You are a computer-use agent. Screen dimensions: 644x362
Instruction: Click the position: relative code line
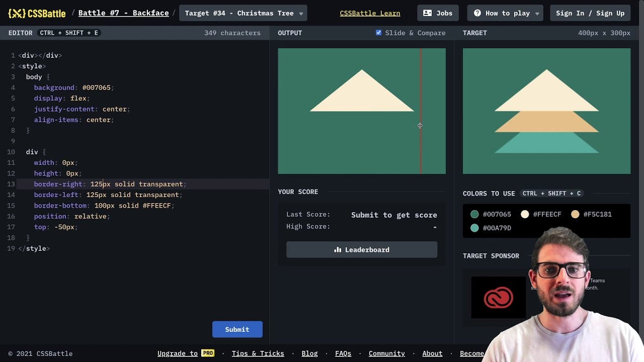72,216
